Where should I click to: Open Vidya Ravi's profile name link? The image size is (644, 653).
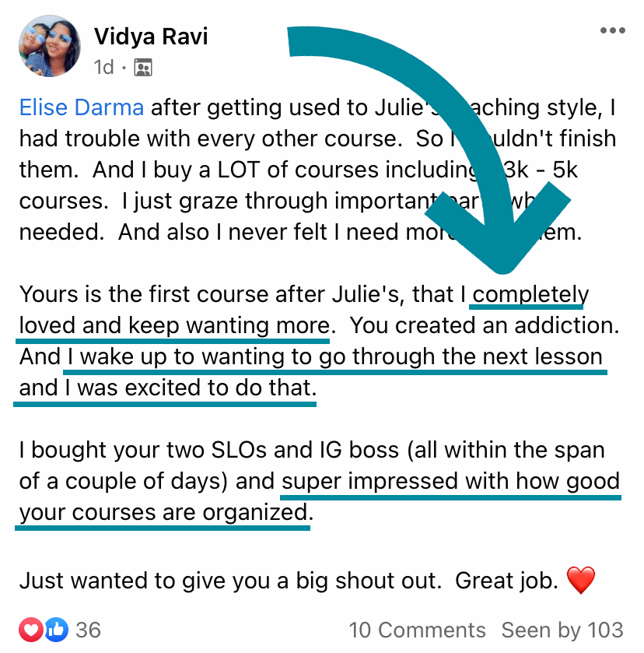click(x=151, y=36)
